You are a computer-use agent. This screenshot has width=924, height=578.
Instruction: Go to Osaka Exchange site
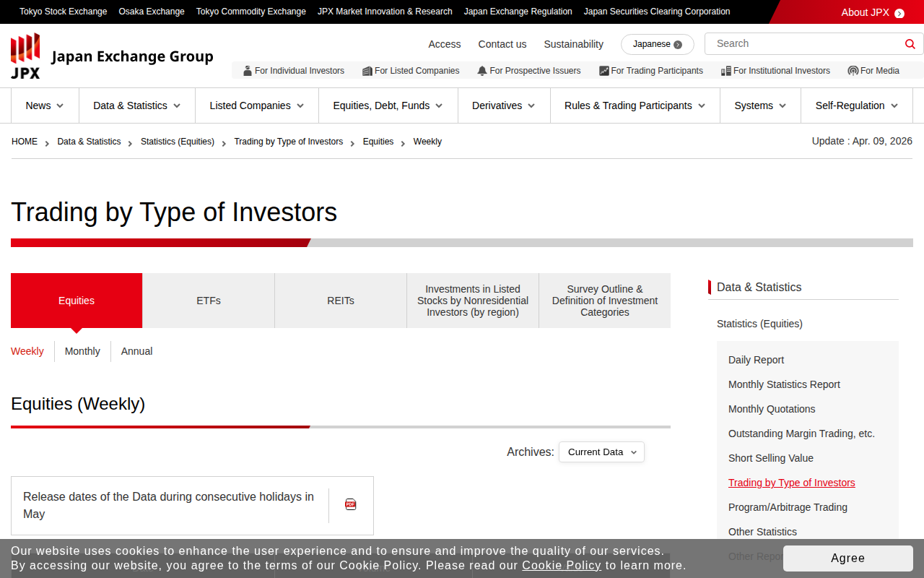point(152,12)
